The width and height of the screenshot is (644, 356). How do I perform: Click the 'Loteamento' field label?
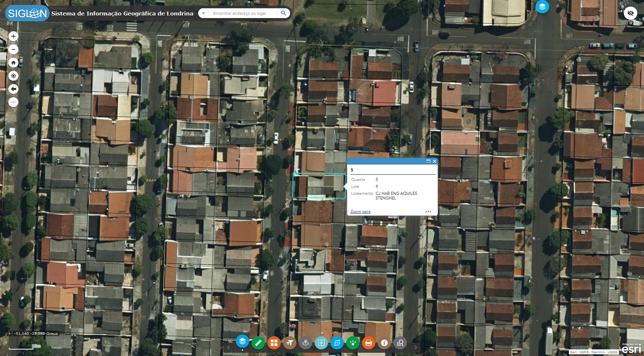point(362,193)
